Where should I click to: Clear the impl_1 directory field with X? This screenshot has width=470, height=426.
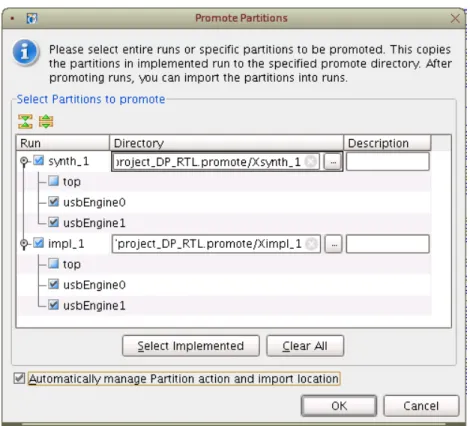311,244
